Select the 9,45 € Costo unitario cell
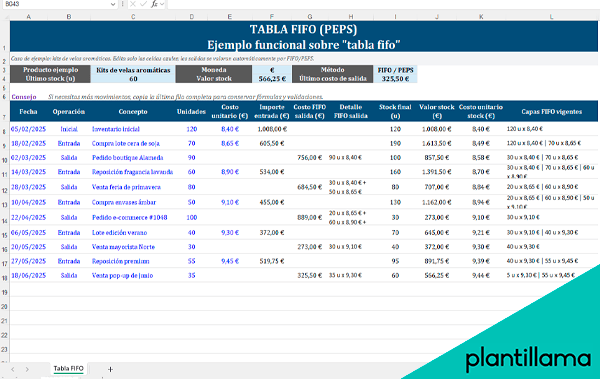Viewport: 600px width, 379px height. 230,261
